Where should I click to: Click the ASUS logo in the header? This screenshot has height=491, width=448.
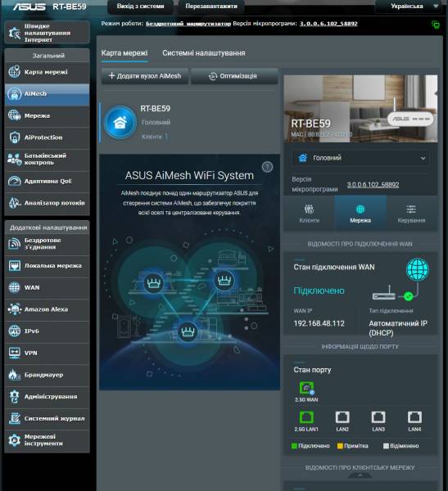click(x=29, y=7)
